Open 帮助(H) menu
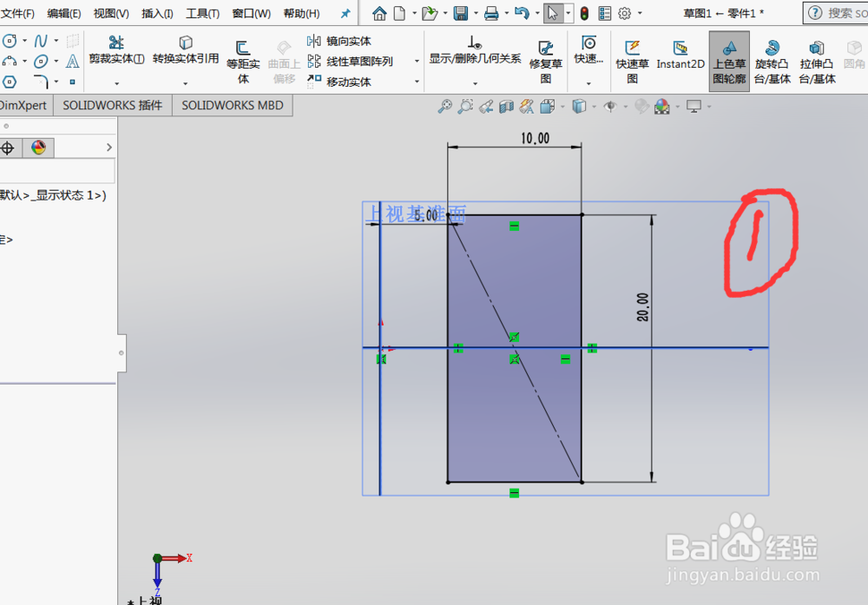Viewport: 868px width, 605px height. [302, 13]
